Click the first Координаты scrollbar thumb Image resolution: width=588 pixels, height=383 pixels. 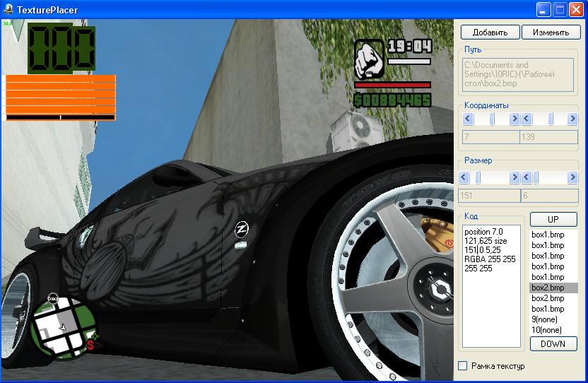click(492, 119)
